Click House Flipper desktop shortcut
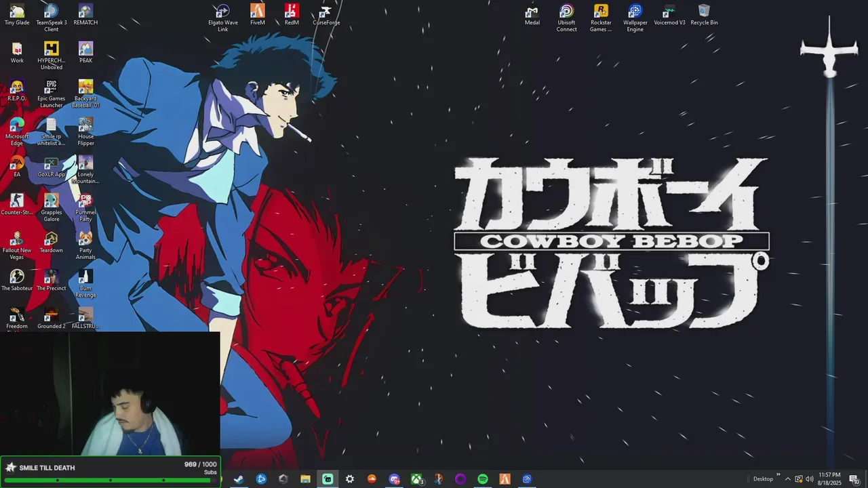868x488 pixels. click(85, 131)
